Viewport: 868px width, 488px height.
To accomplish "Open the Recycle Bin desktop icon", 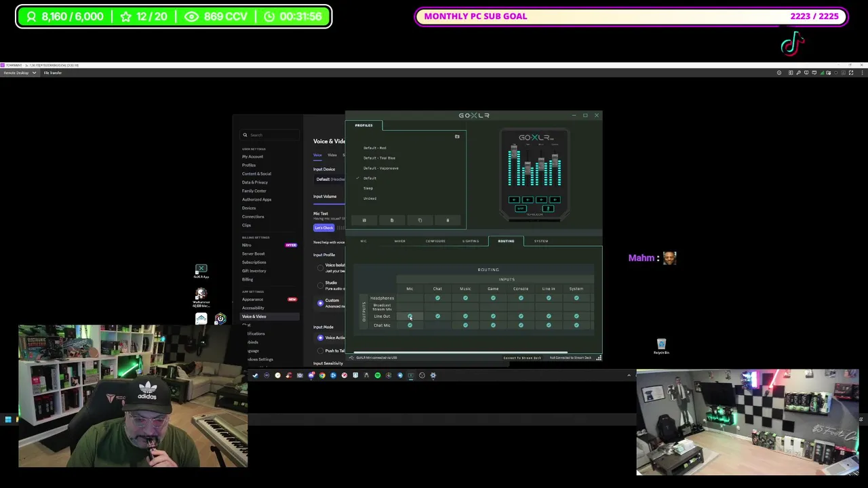I will click(661, 346).
